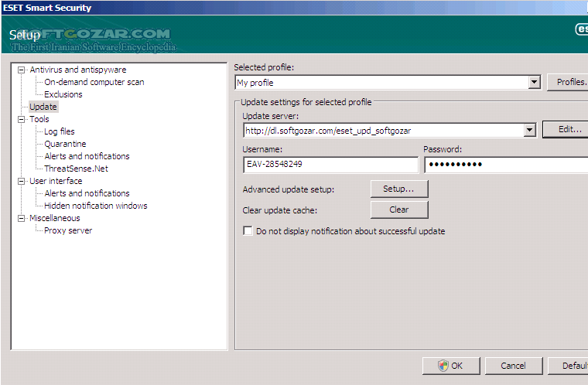This screenshot has height=385, width=588.
Task: Enable Do not display notification checkbox
Action: point(248,231)
